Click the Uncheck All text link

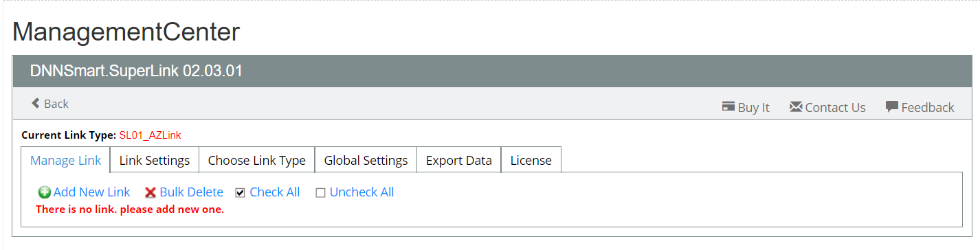361,192
